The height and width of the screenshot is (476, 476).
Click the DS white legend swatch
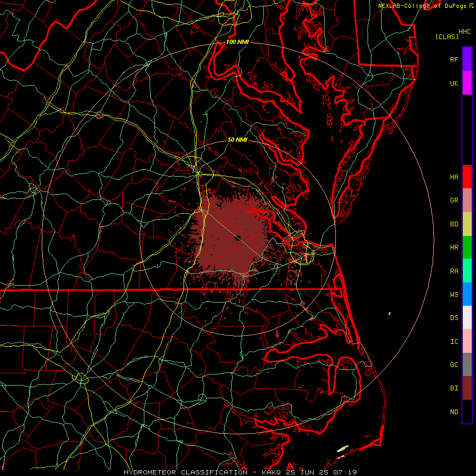tap(467, 317)
